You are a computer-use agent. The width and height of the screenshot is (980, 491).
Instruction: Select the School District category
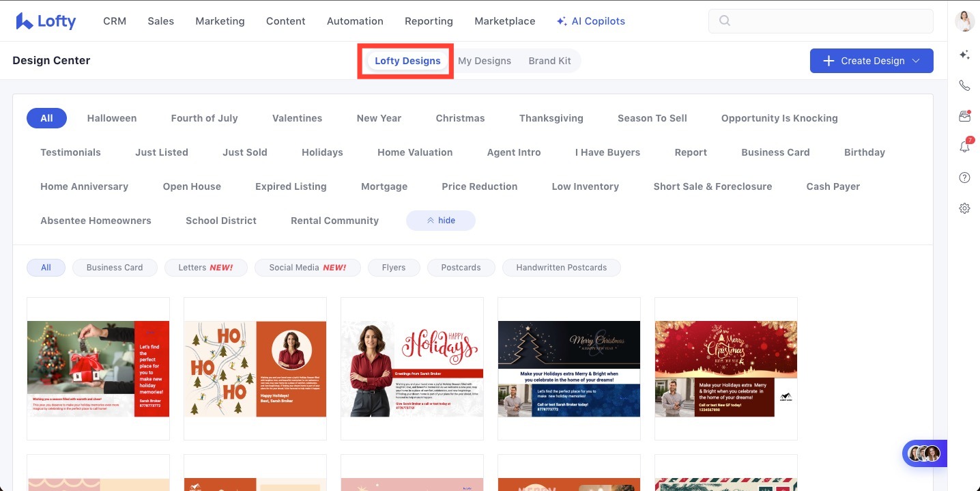[221, 221]
